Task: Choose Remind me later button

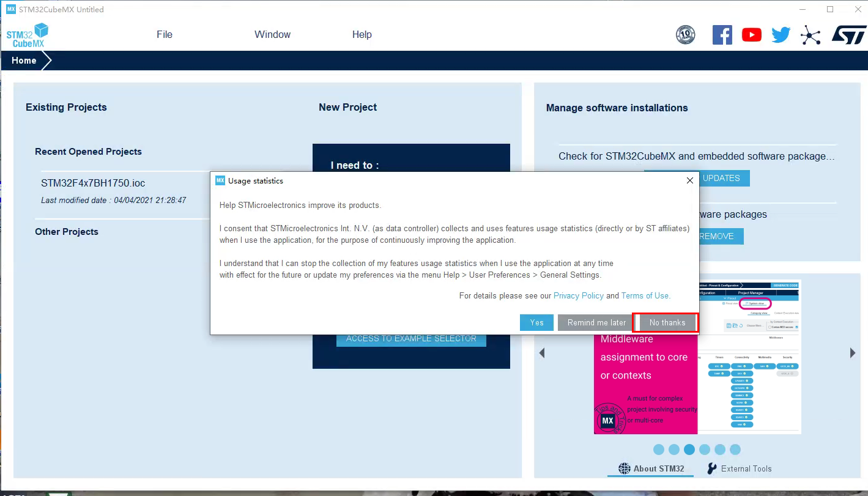Action: 596,322
